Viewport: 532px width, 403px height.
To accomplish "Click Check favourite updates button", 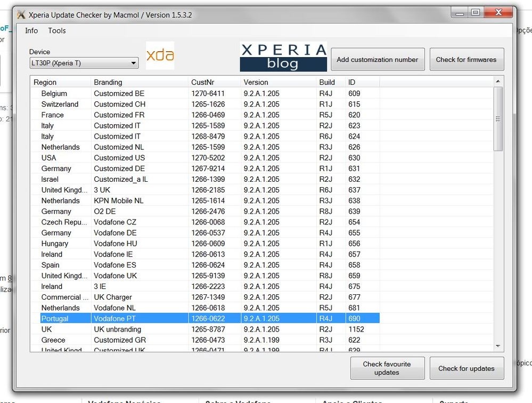I will [x=387, y=368].
